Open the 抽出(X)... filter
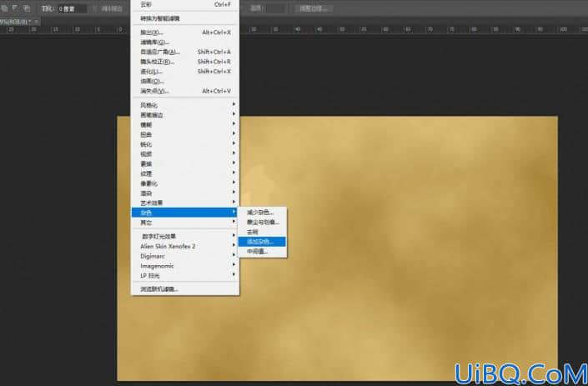 click(185, 33)
